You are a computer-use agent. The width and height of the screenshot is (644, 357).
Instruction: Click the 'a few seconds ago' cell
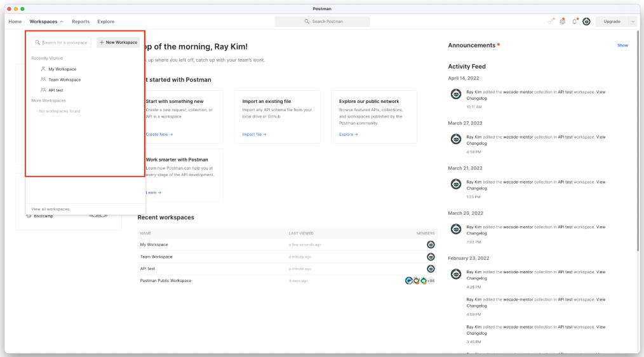[305, 245]
